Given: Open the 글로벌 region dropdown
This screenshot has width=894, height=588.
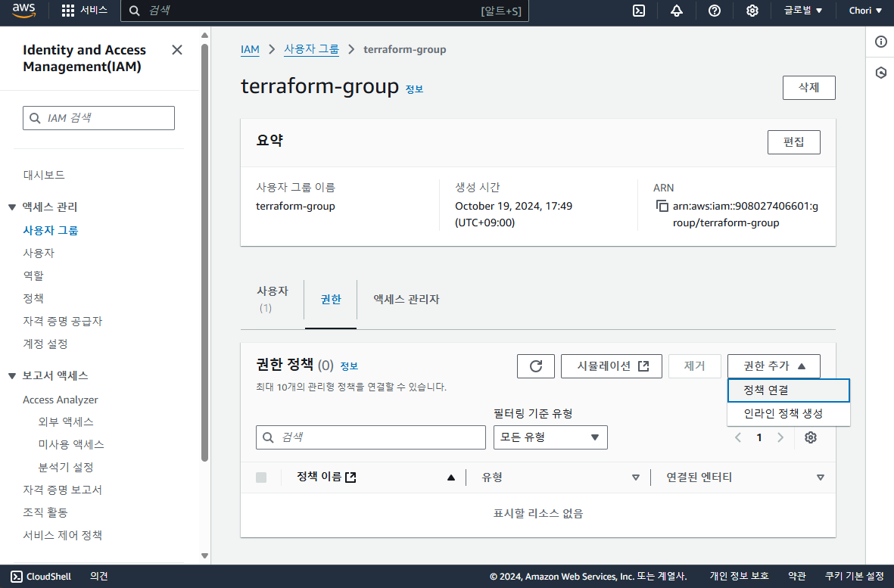Looking at the screenshot, I should (x=803, y=11).
